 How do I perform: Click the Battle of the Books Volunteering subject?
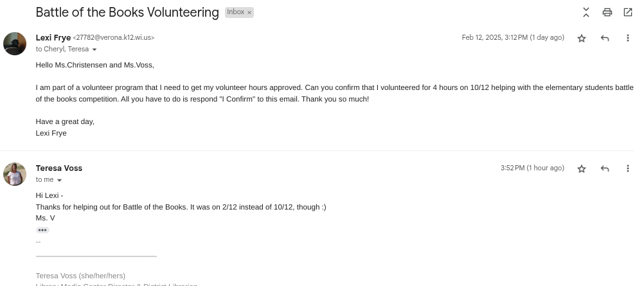tap(127, 12)
